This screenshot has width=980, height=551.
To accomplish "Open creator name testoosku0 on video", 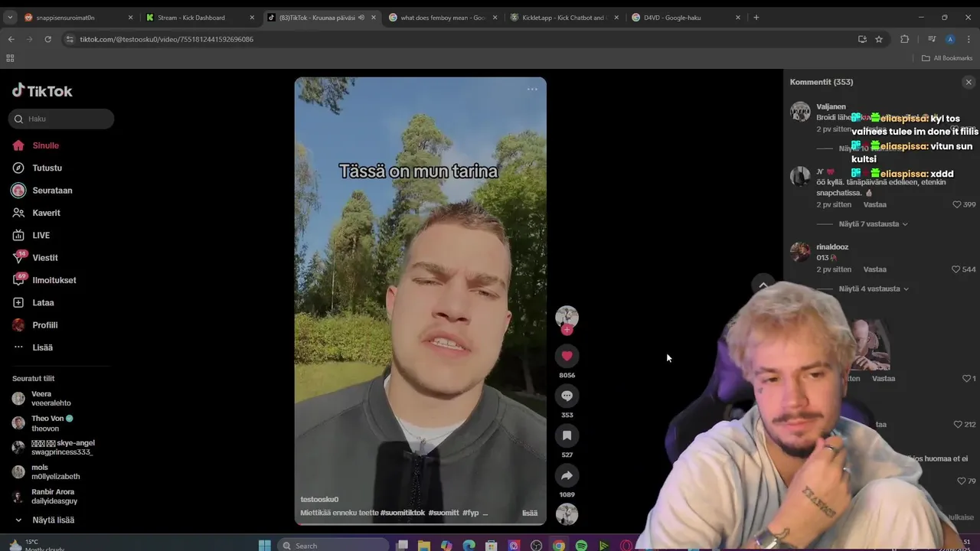I will click(319, 499).
